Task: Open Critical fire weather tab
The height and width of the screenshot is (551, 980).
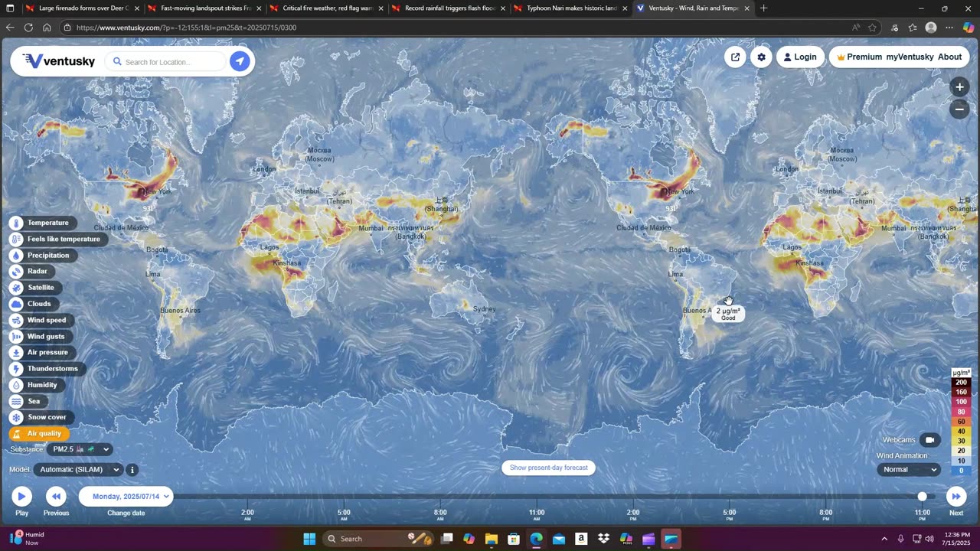Action: (327, 8)
